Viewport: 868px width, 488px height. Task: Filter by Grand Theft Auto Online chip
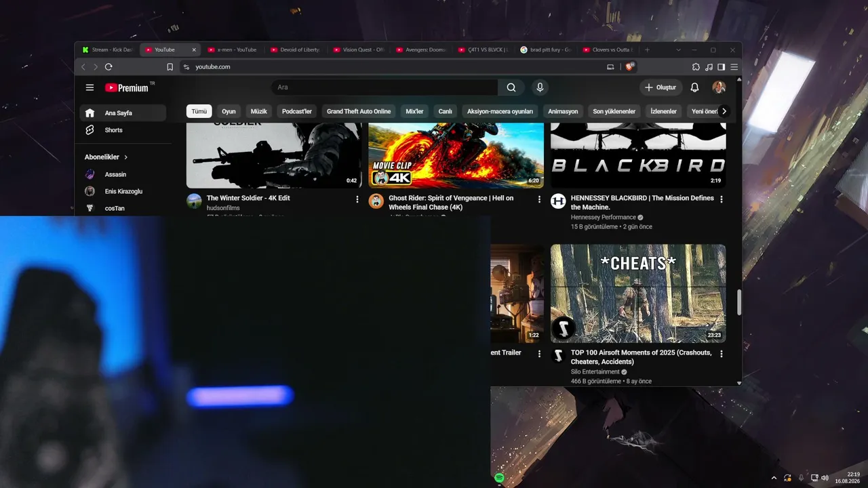coord(359,111)
